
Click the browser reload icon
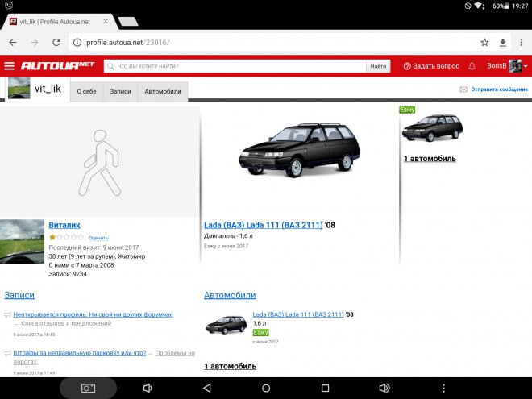[x=56, y=43]
